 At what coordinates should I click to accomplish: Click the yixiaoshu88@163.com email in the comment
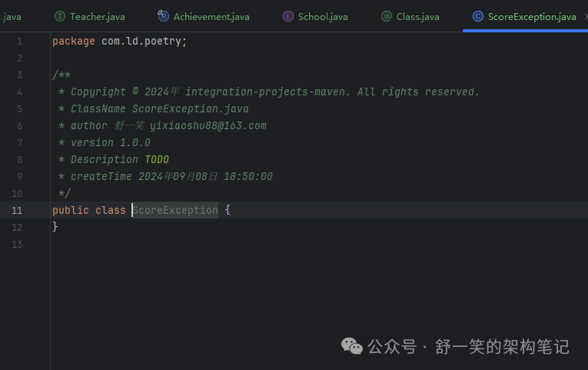coord(208,125)
